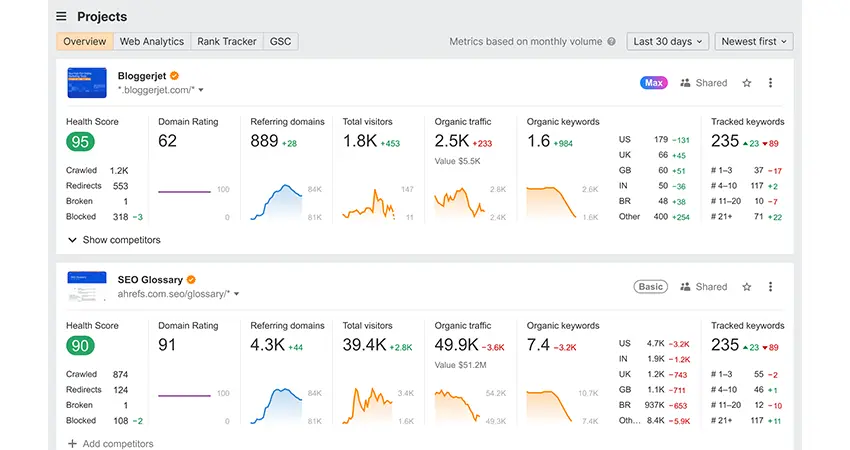
Task: Click SEO Glossary verified badge icon
Action: pos(191,280)
